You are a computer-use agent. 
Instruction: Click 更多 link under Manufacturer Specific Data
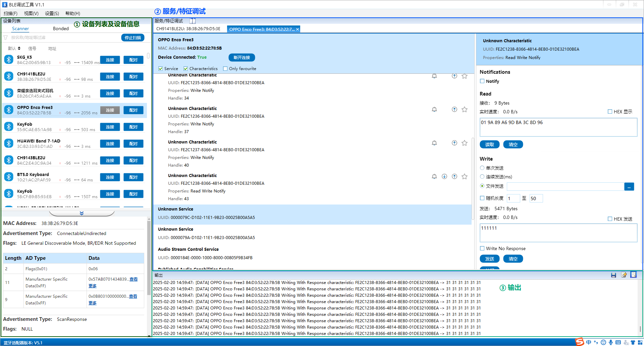point(92,286)
